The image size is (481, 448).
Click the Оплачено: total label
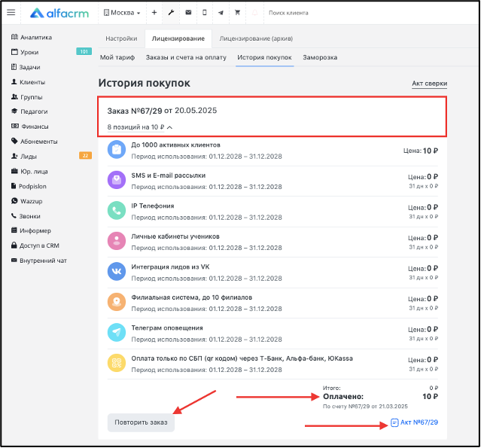[x=343, y=397]
